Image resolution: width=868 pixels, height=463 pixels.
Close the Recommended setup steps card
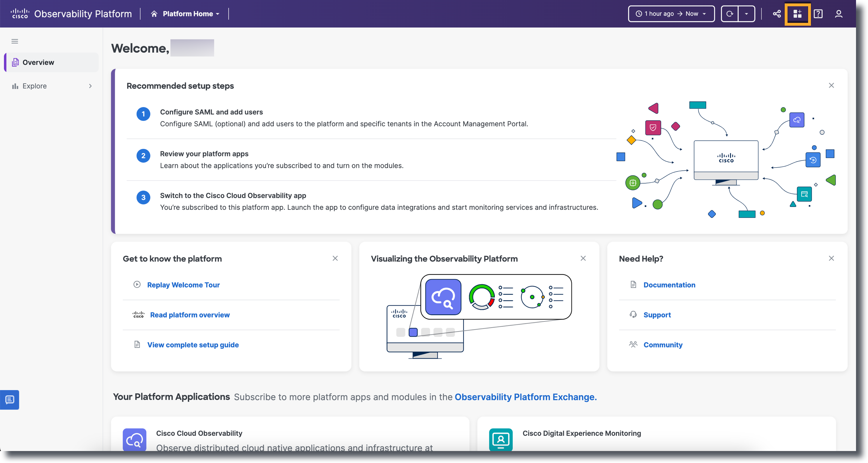point(831,85)
